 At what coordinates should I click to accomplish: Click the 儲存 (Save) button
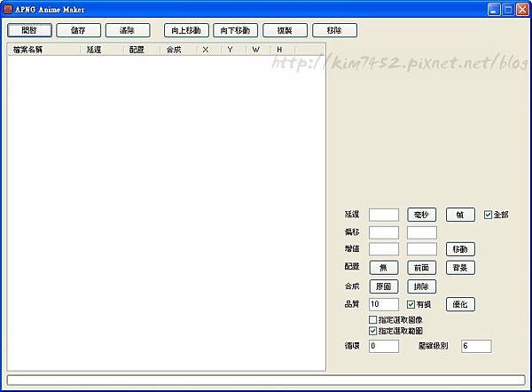78,30
